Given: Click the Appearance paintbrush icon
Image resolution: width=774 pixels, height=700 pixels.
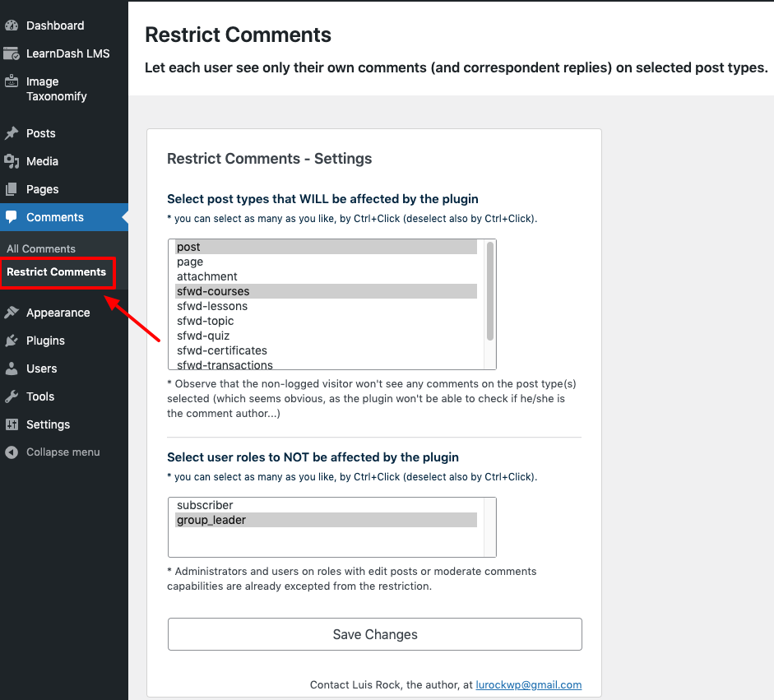Looking at the screenshot, I should point(12,313).
